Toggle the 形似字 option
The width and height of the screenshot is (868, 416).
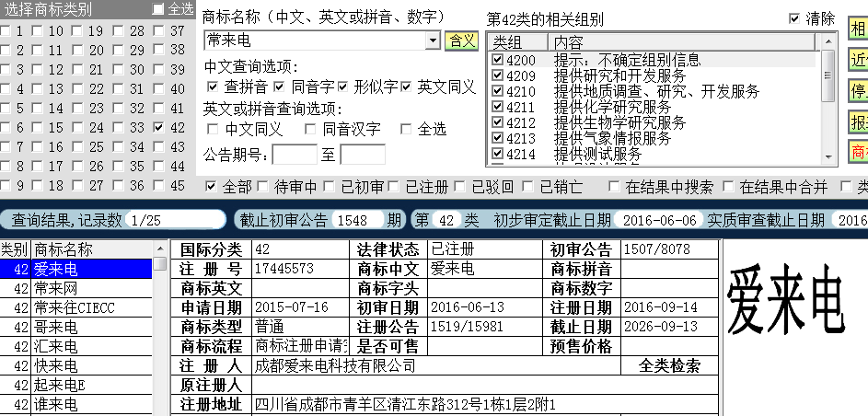342,87
